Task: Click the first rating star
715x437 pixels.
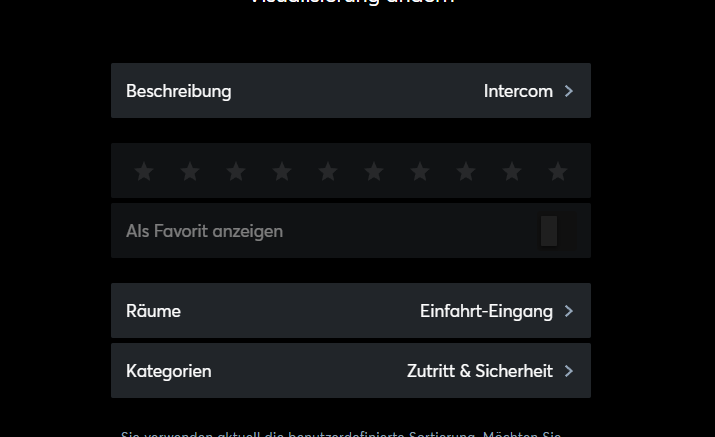Action: point(144,172)
